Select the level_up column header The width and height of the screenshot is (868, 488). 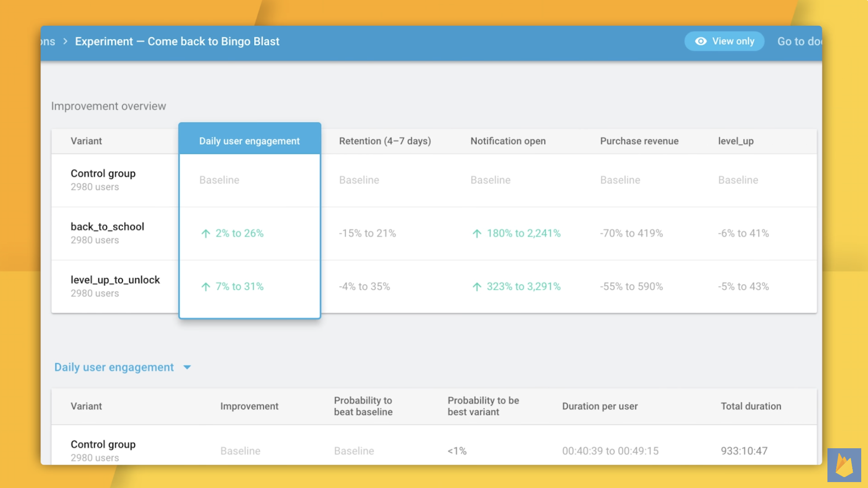click(736, 141)
